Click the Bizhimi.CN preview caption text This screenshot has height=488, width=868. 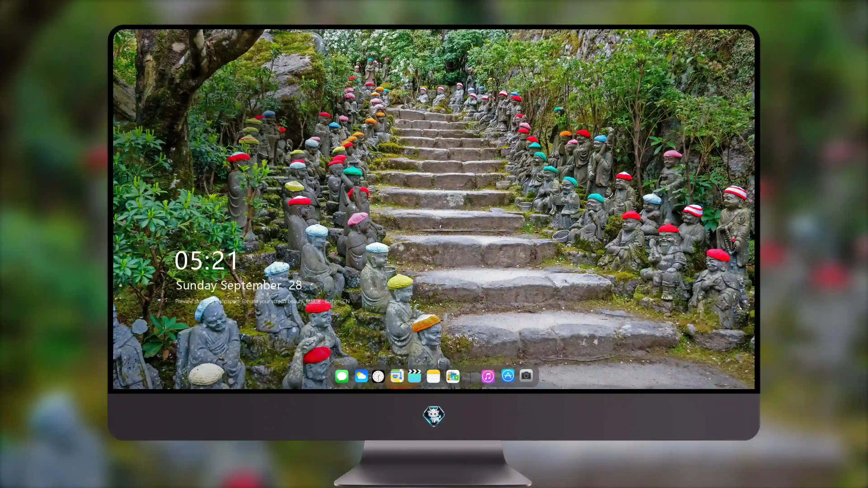pyautogui.click(x=262, y=301)
